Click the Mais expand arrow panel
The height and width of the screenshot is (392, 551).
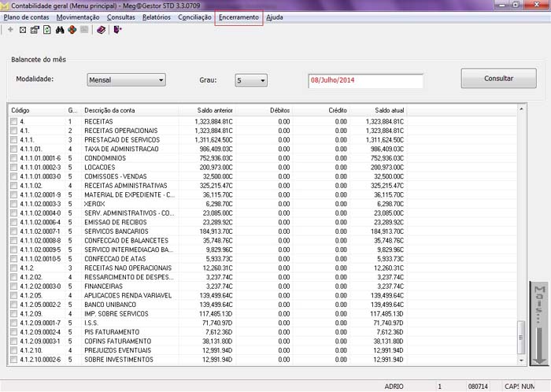[x=538, y=323]
